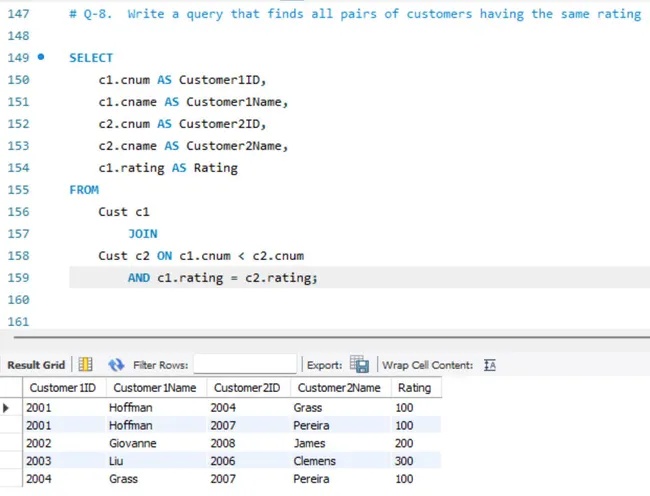Refresh the result set
Viewport: 650px width, 496px height.
(116, 365)
